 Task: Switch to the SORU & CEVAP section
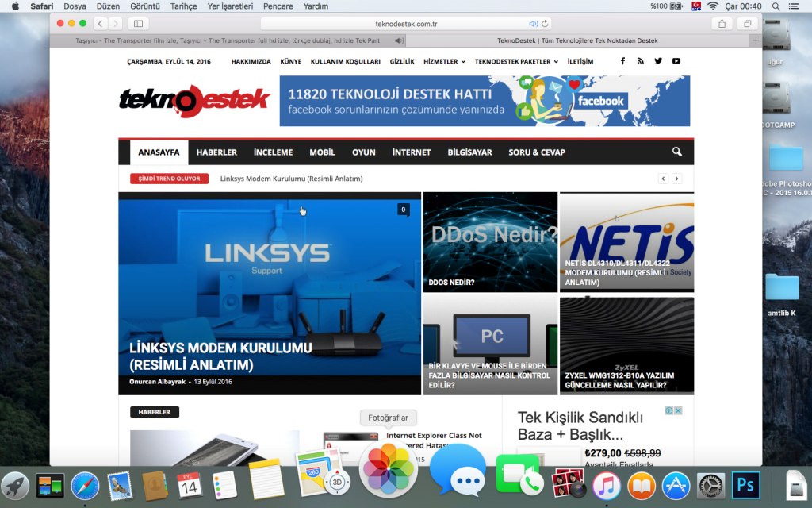pyautogui.click(x=538, y=152)
